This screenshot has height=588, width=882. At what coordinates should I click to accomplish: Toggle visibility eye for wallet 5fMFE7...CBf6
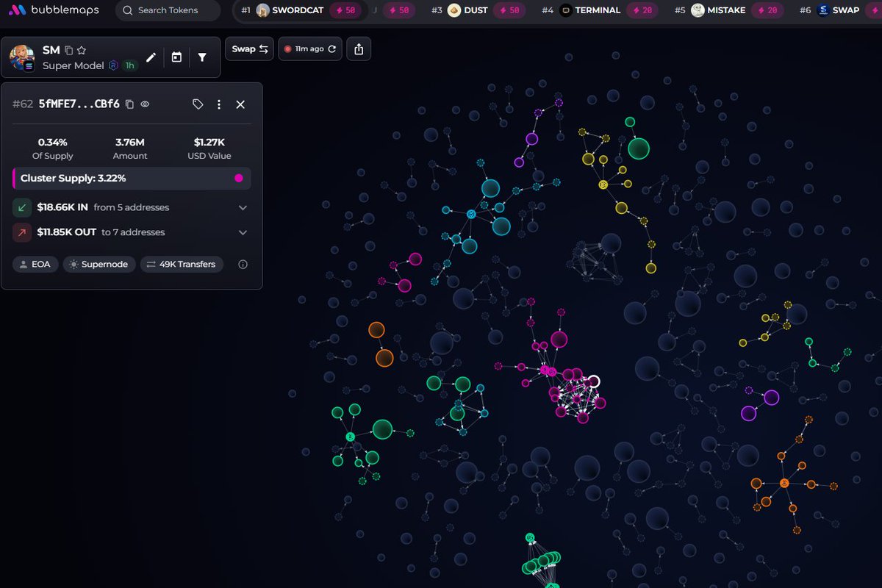point(145,104)
